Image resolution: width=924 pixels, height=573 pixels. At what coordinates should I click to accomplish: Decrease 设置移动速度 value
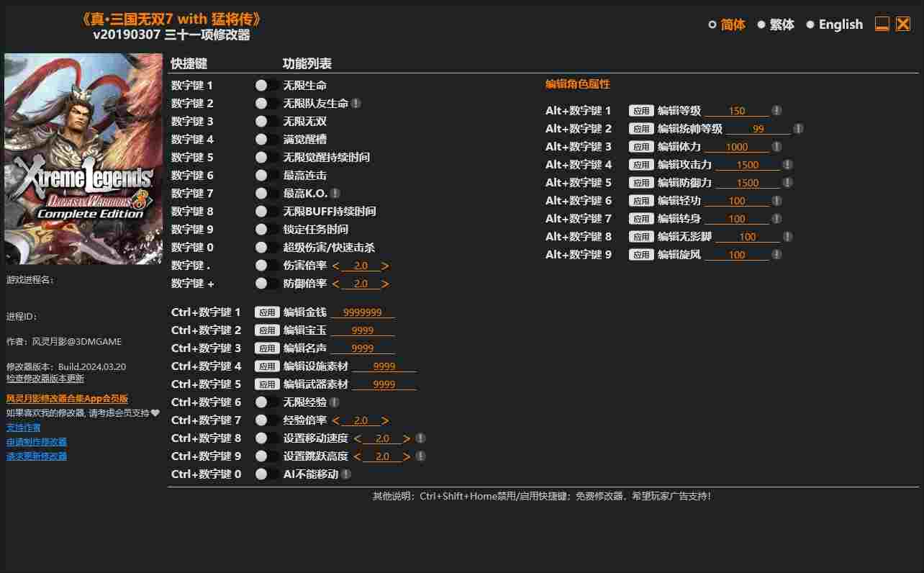click(x=358, y=439)
